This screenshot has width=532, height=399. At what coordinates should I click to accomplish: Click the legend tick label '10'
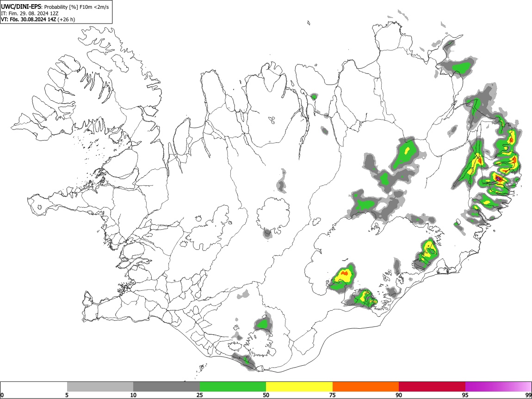133,395
